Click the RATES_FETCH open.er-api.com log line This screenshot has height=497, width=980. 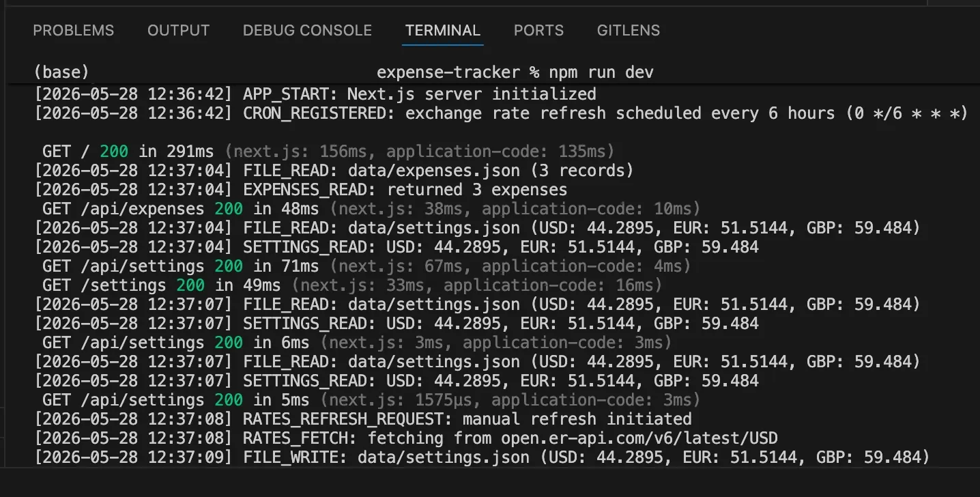406,438
